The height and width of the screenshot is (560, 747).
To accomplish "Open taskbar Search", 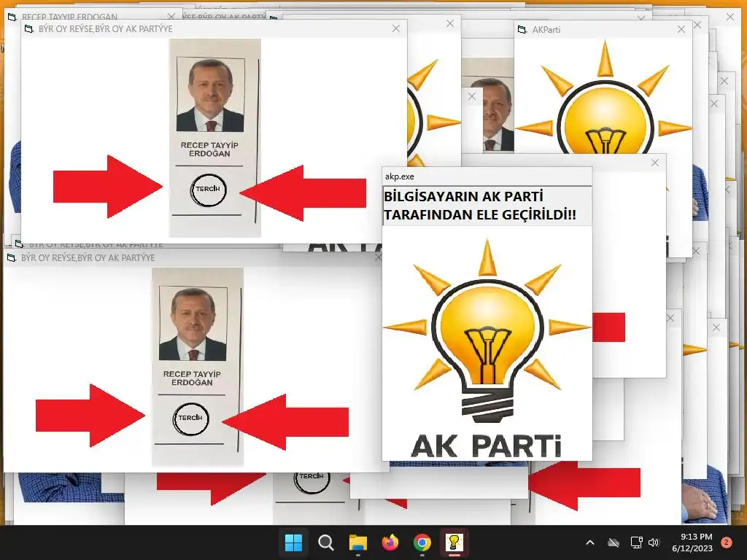I will [326, 542].
